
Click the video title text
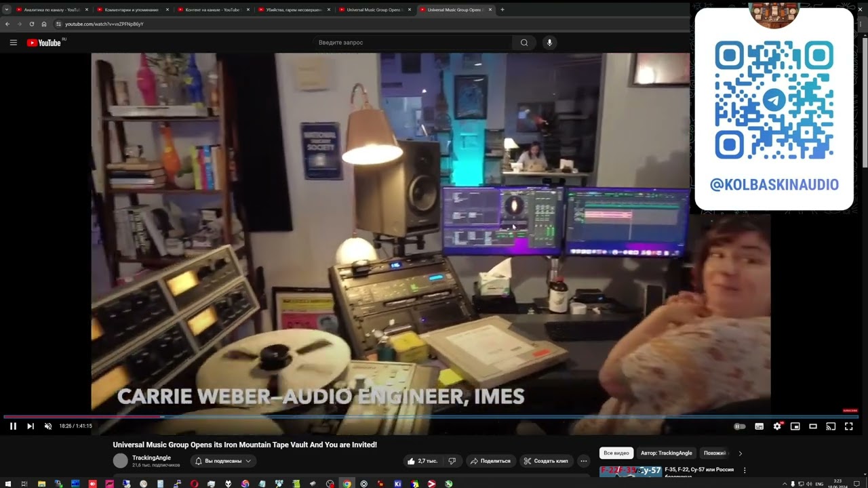[245, 445]
